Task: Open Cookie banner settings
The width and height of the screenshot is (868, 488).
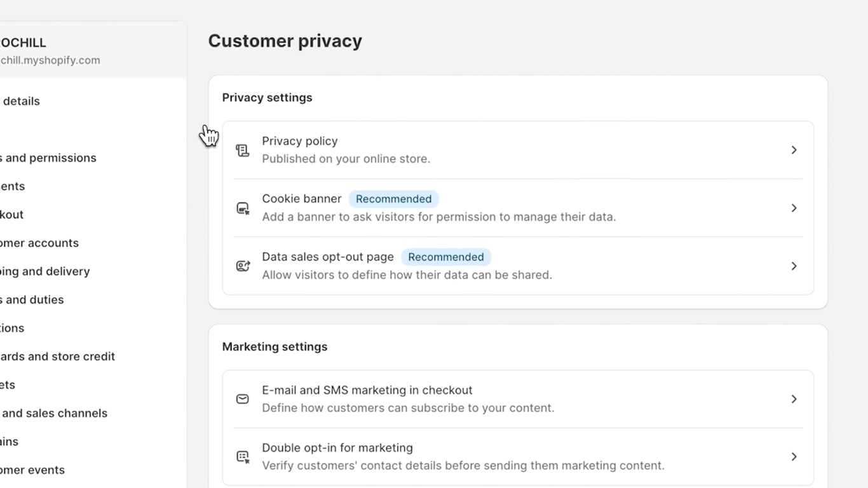Action: 302,199
